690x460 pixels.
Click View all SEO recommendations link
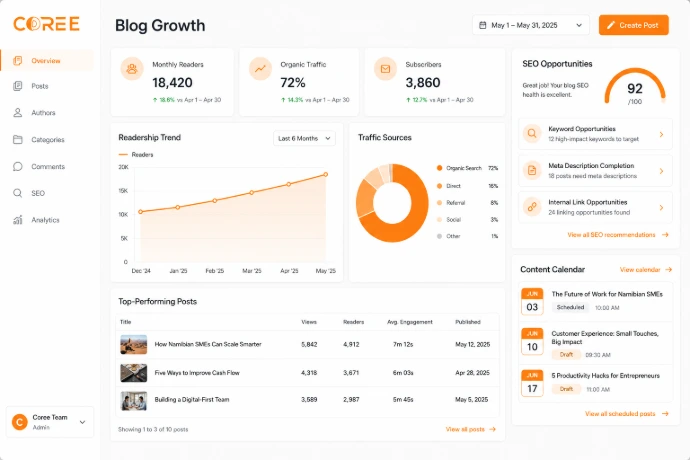coord(611,235)
